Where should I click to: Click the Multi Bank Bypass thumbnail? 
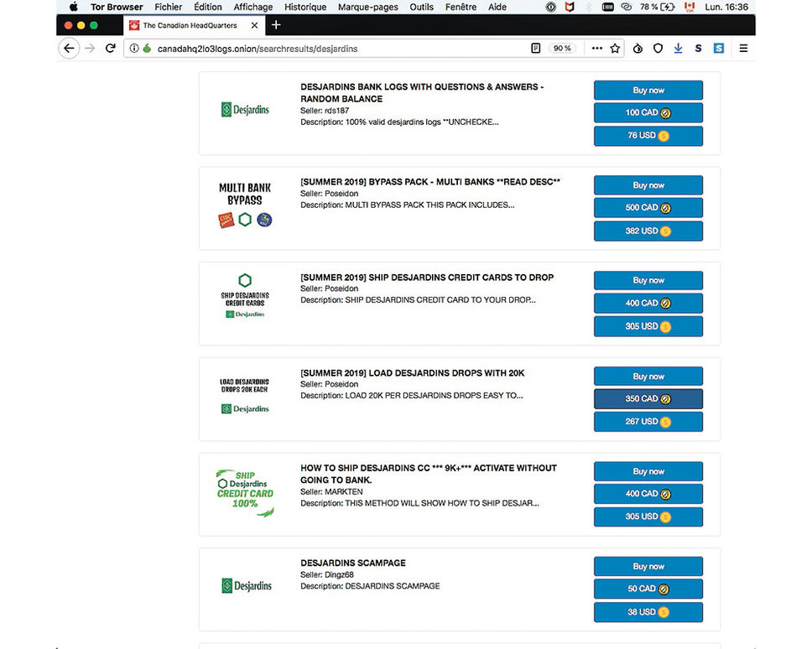click(245, 205)
